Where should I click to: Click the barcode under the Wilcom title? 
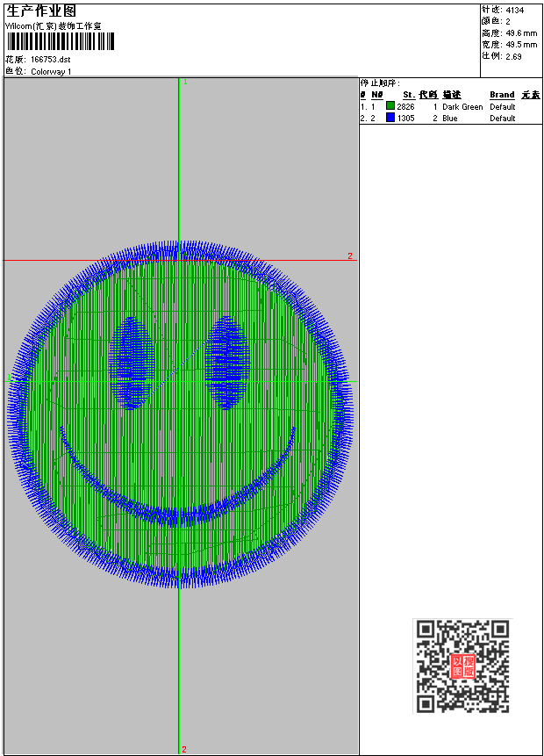coord(61,41)
